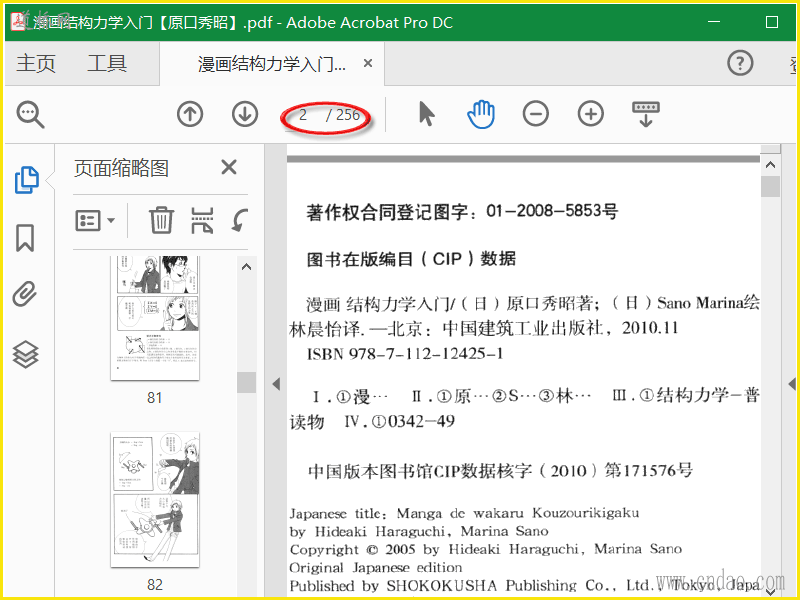Activate the Hand pan tool

[481, 114]
